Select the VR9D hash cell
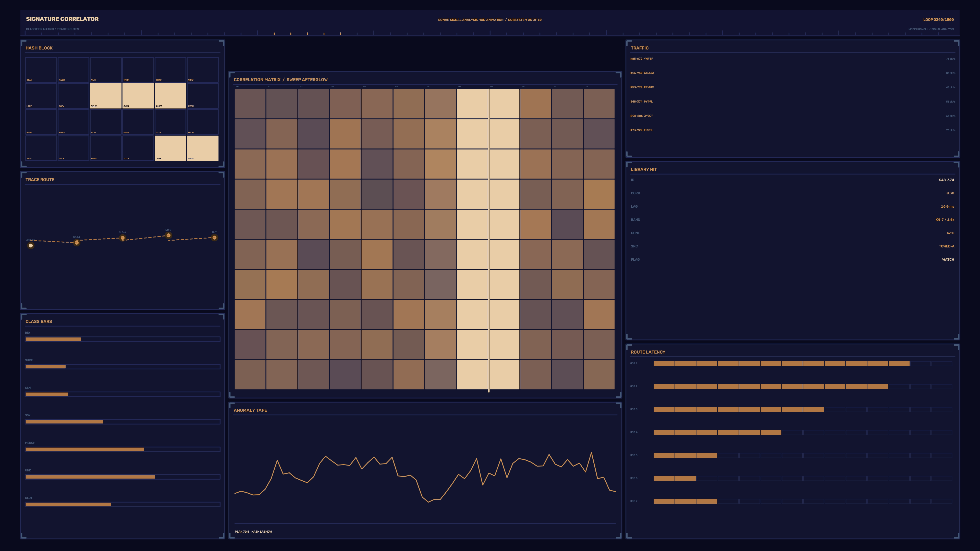Image resolution: width=980 pixels, height=551 pixels. click(x=203, y=70)
